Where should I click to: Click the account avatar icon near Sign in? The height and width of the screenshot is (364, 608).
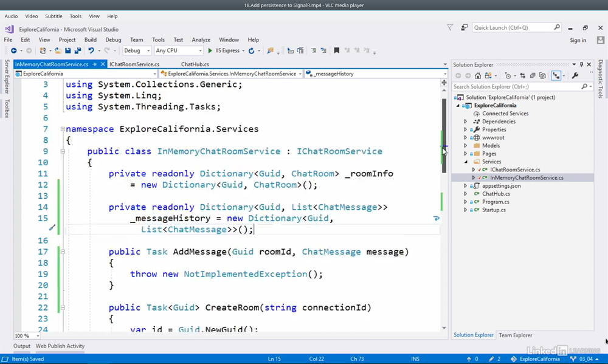(601, 40)
